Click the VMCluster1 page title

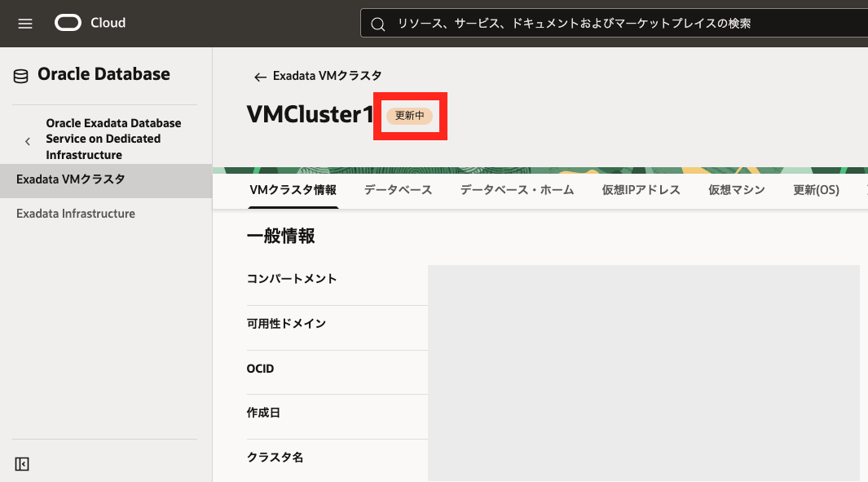(310, 115)
